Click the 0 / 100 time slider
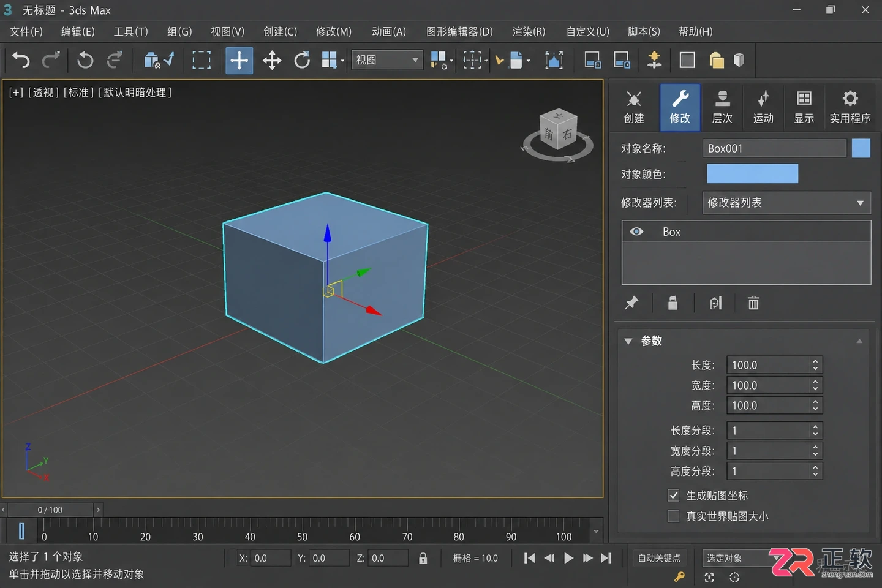This screenshot has width=882, height=588. click(x=50, y=510)
